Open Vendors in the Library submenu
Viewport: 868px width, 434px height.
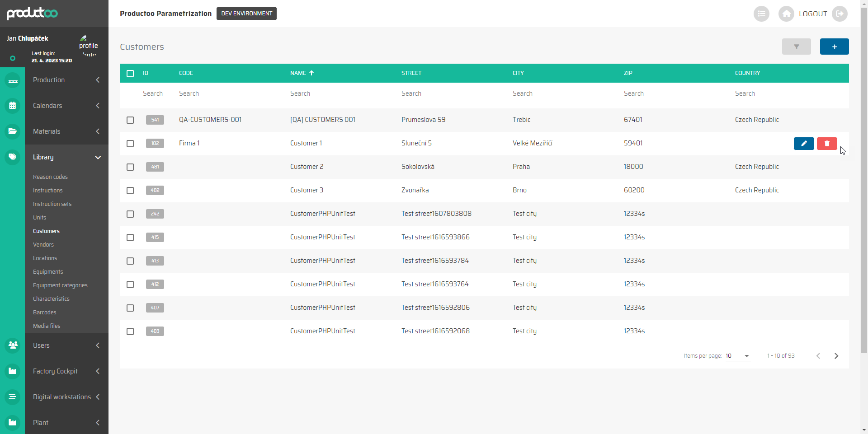click(43, 245)
